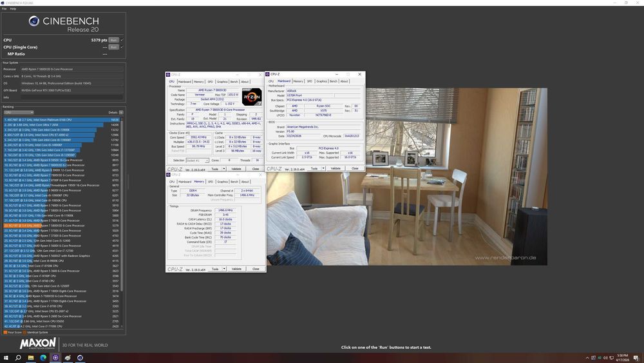Toggle the CPU test checkmark

122,40
